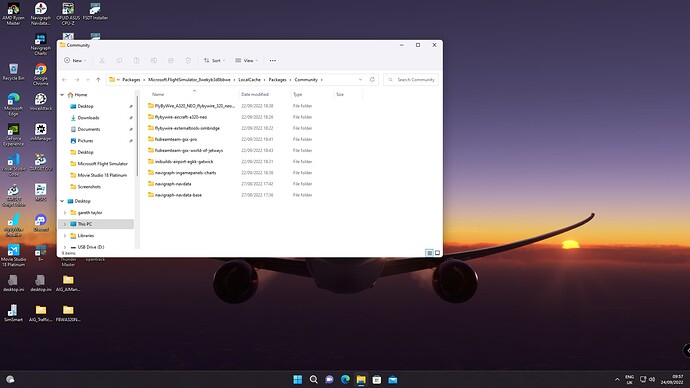This screenshot has height=388, width=690.
Task: Open Microsoft Store from taskbar
Action: 377,379
